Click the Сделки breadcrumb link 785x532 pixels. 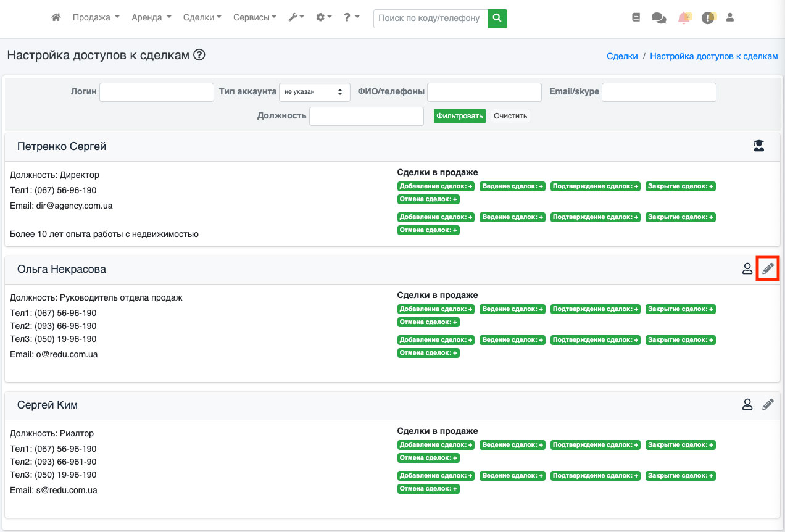pos(622,56)
